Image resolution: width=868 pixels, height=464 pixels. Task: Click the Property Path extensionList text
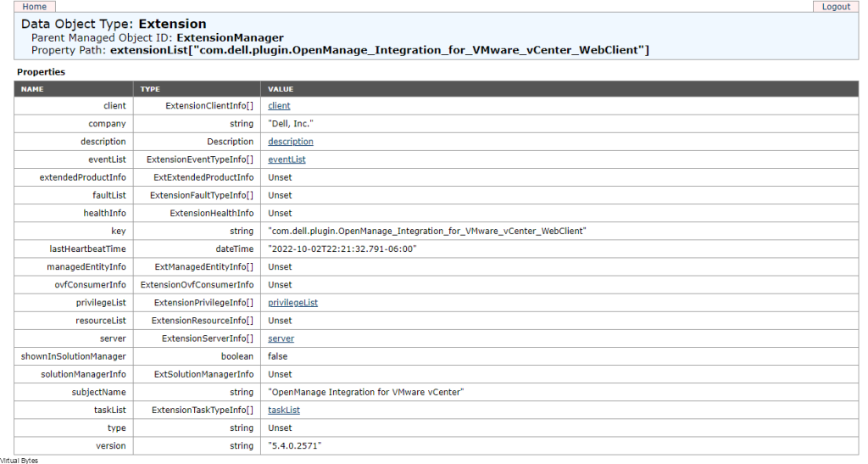[379, 50]
